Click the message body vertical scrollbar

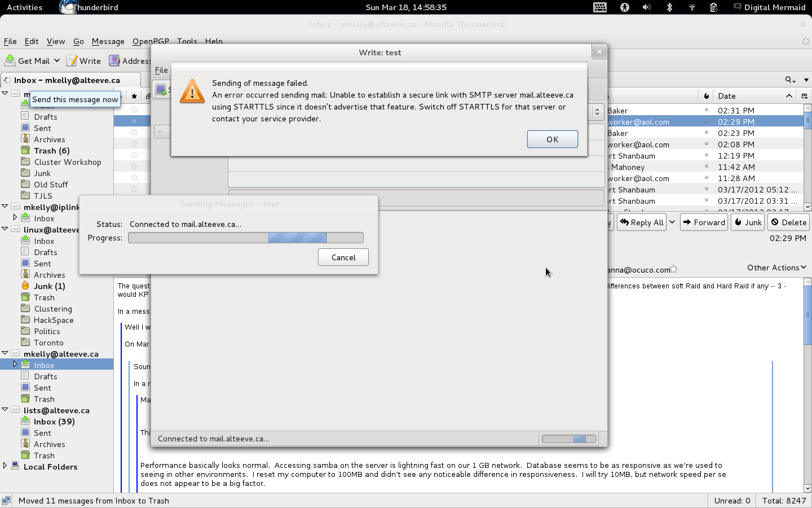807,385
